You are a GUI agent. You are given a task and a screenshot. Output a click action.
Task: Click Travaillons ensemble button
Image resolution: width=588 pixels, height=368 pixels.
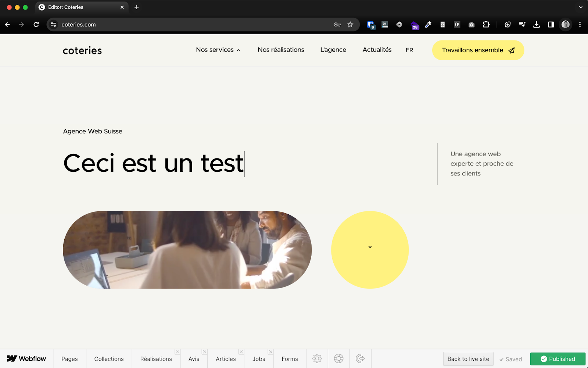(x=478, y=50)
